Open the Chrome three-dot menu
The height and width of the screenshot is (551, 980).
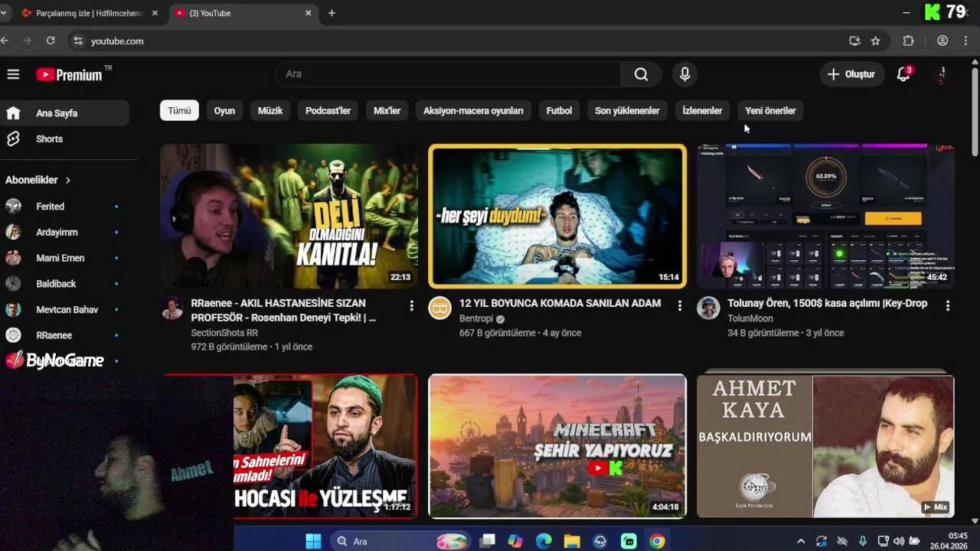click(966, 41)
